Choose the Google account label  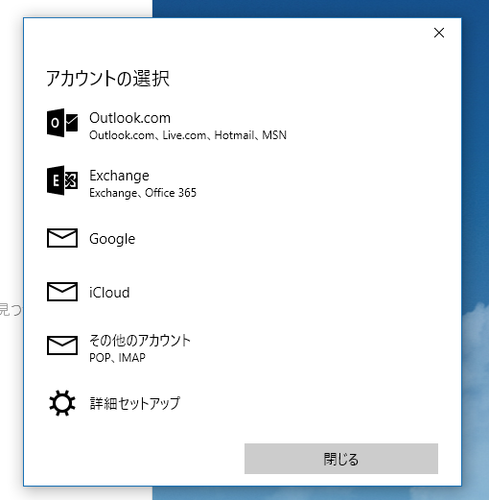tap(112, 239)
